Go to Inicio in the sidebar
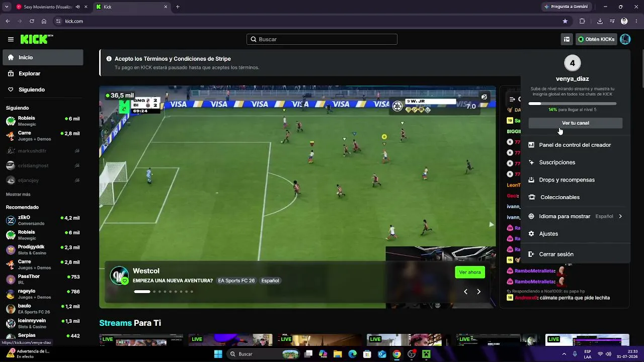This screenshot has width=644, height=362. (43, 57)
